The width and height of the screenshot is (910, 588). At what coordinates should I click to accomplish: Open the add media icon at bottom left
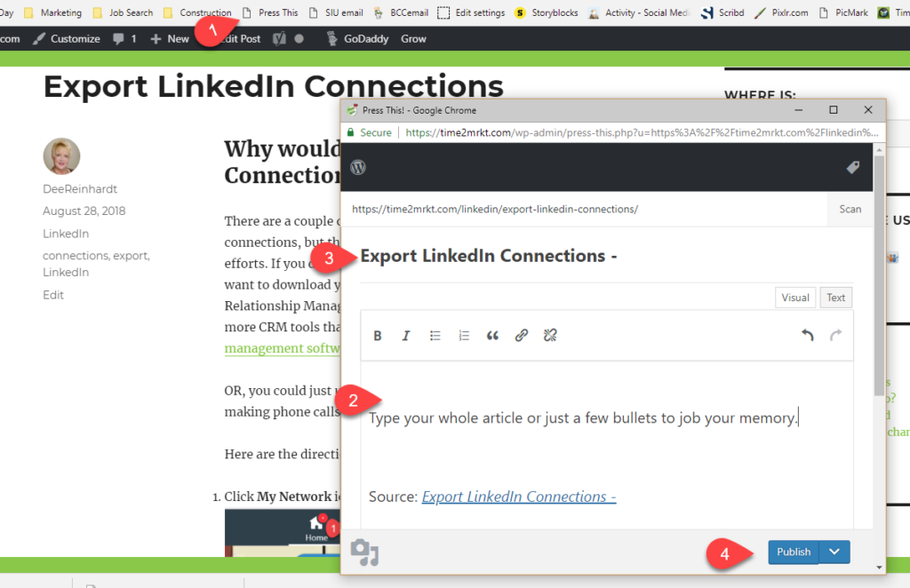[x=364, y=552]
